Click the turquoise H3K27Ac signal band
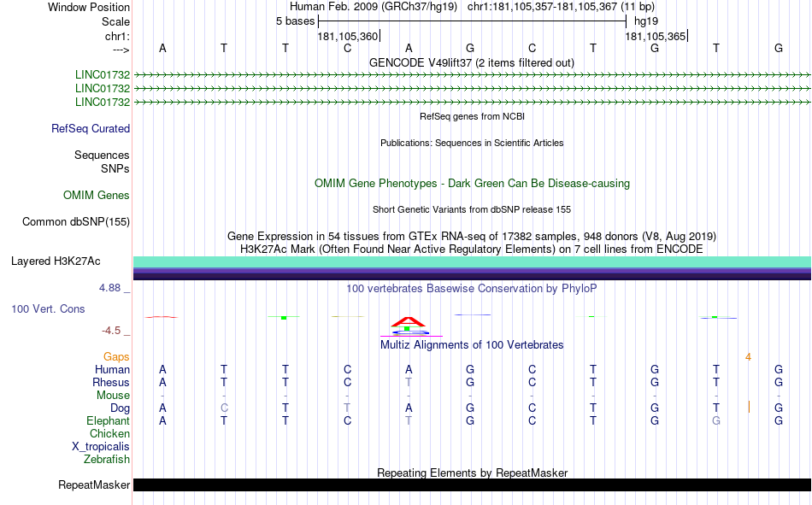Screen dimensions: 812x505 click(473, 261)
